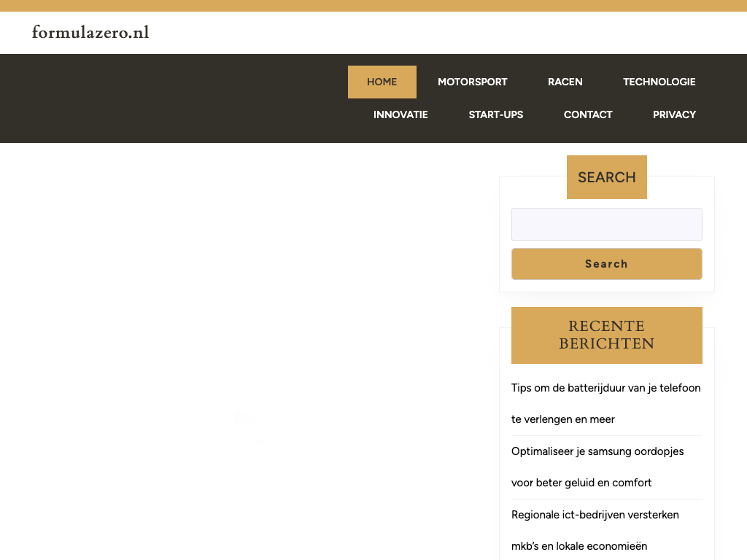Visit the START-UPS page
The width and height of the screenshot is (747, 560).
495,114
